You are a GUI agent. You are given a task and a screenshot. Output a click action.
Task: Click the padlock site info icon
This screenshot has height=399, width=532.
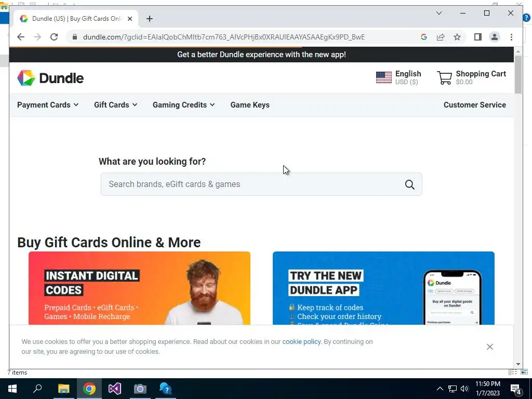[x=75, y=37]
